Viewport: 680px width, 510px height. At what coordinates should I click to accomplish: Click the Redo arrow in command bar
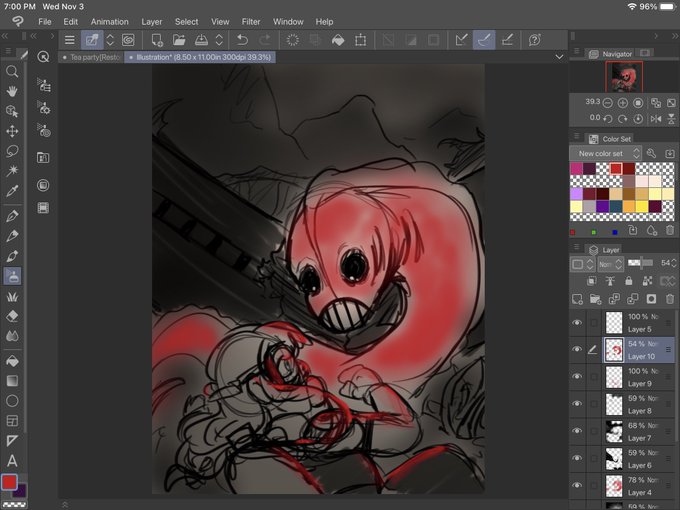click(x=265, y=40)
